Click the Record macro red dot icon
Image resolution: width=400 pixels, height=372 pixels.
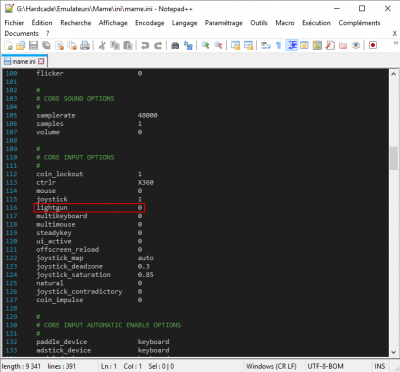[373, 45]
